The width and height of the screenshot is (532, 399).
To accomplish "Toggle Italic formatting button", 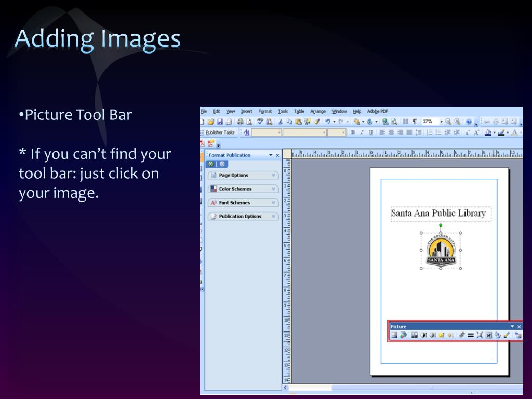I will (x=362, y=132).
